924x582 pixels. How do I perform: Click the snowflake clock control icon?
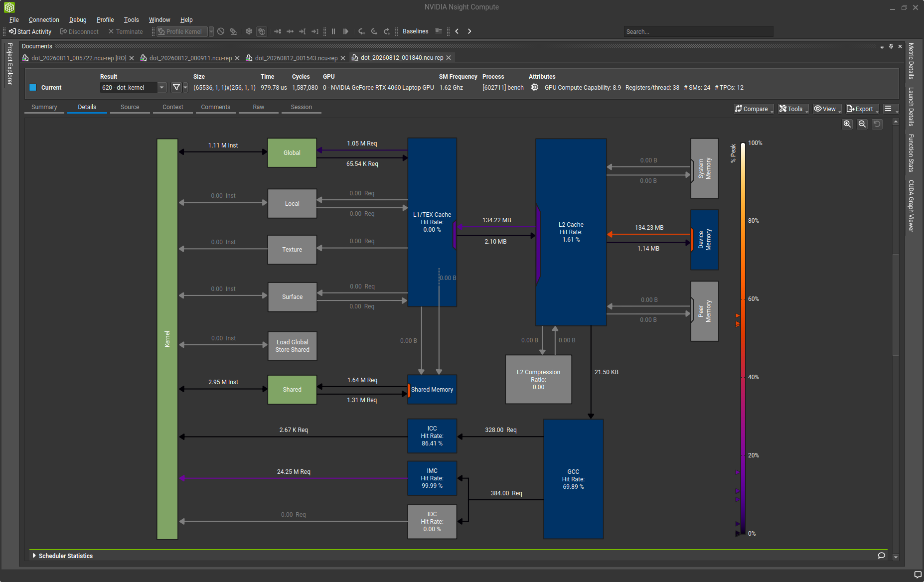click(249, 31)
